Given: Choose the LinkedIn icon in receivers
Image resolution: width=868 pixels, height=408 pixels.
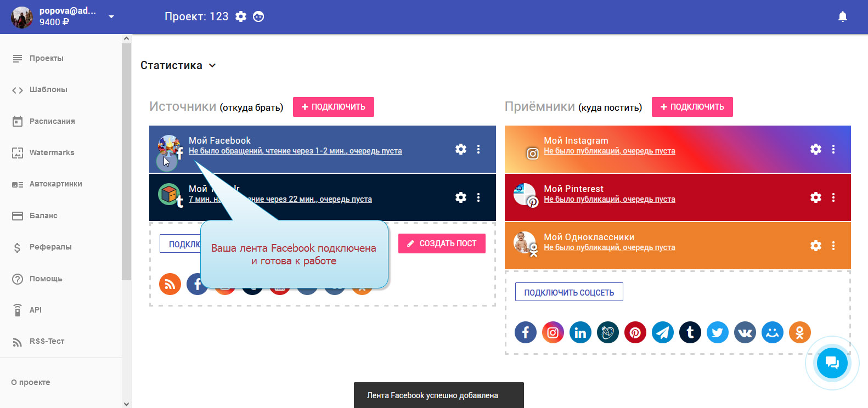Looking at the screenshot, I should tap(580, 332).
